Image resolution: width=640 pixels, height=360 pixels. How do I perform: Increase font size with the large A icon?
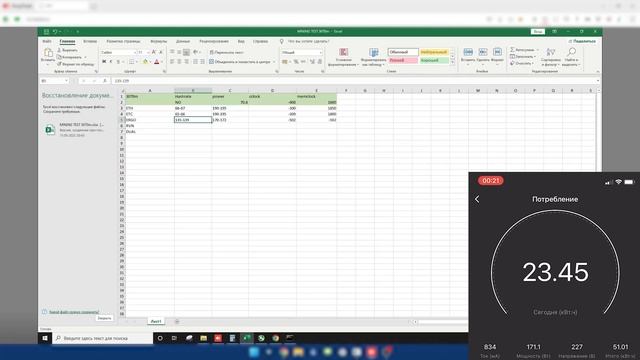tap(154, 52)
